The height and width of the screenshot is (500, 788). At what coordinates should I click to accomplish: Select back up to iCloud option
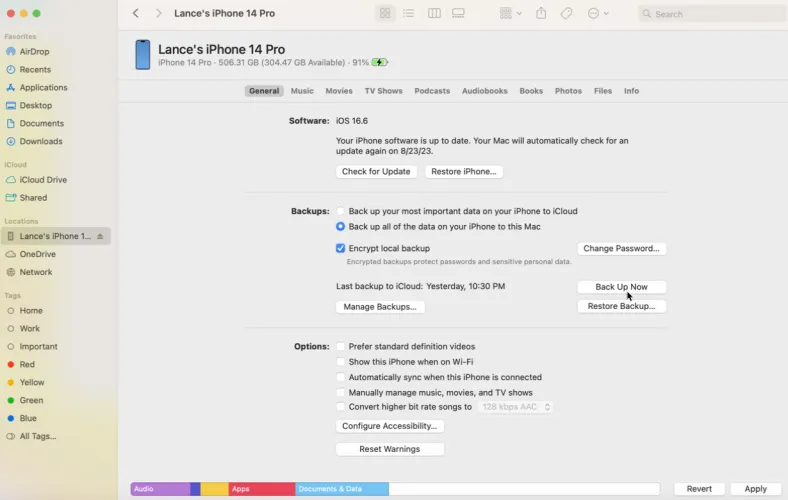pos(341,212)
